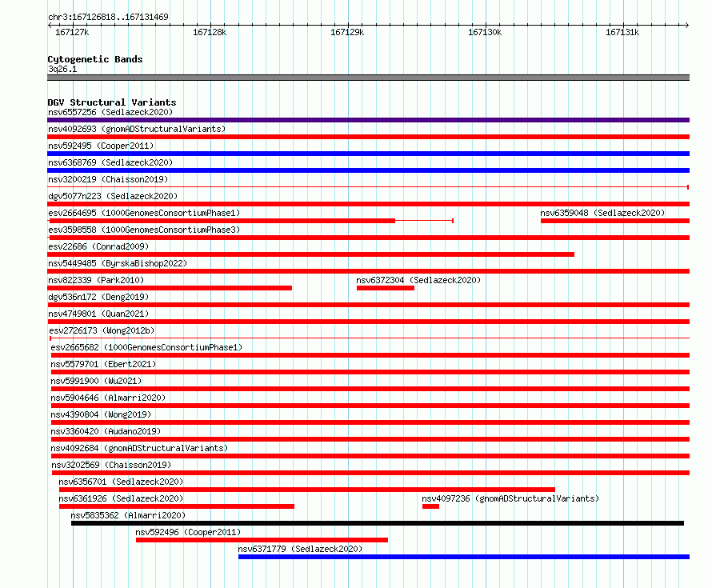This screenshot has width=712, height=588.
Task: Click nsv4749801 (Quan2021) label
Action: (x=98, y=314)
